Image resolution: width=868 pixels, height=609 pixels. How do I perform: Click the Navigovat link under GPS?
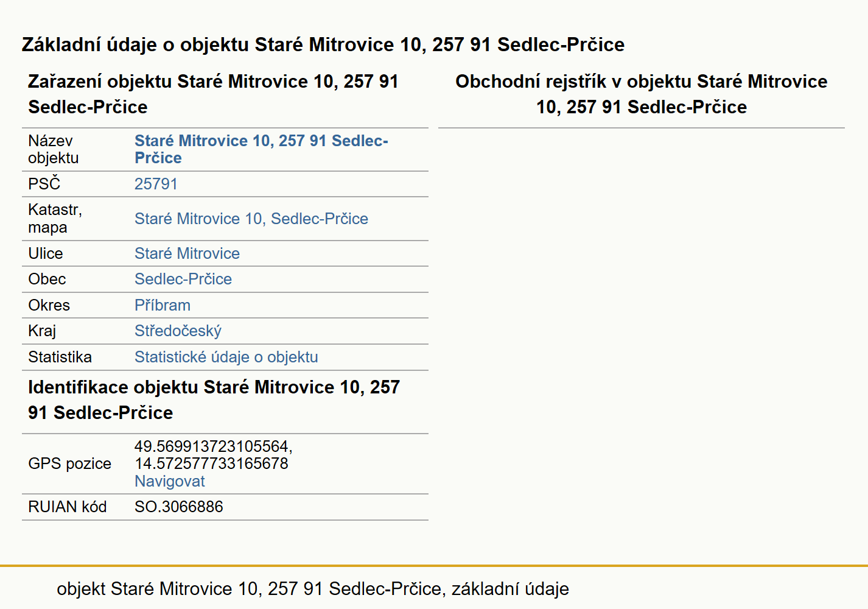(x=170, y=481)
